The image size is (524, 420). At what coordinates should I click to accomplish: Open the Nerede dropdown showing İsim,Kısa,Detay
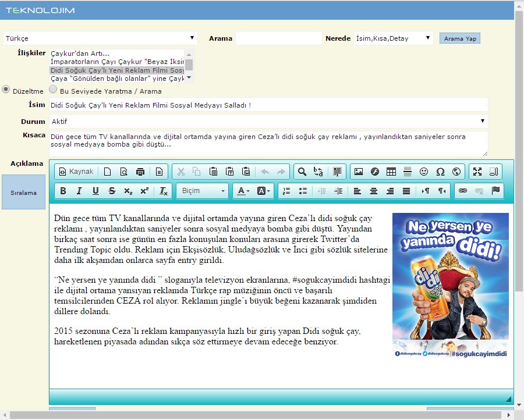pos(394,38)
